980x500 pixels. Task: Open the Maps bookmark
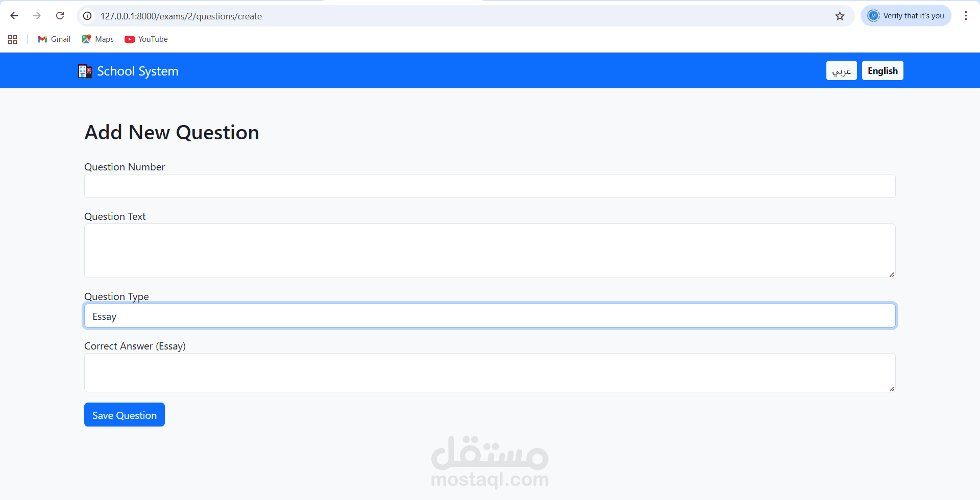pyautogui.click(x=98, y=39)
